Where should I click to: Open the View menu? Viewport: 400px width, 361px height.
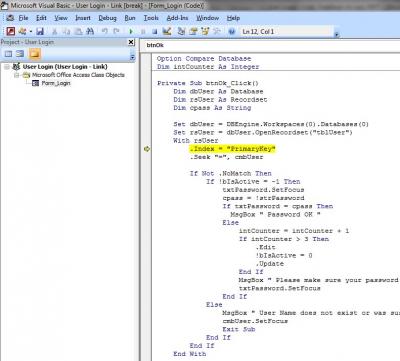point(61,18)
